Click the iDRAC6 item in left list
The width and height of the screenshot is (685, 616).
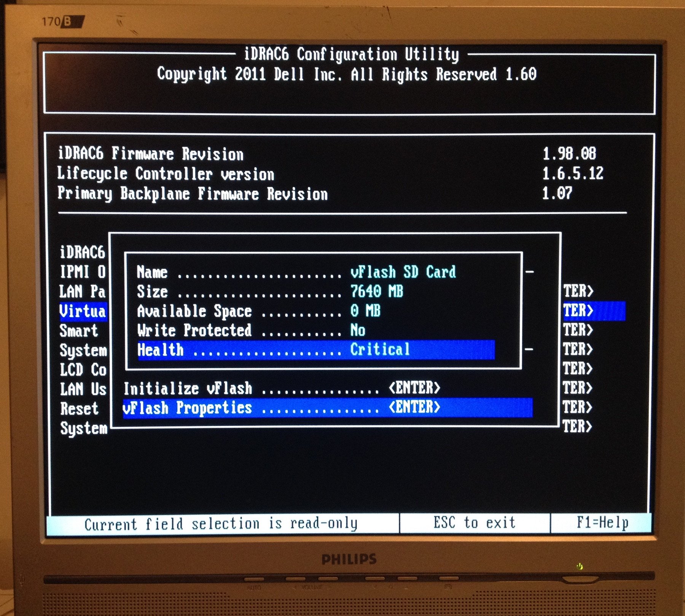pos(82,252)
